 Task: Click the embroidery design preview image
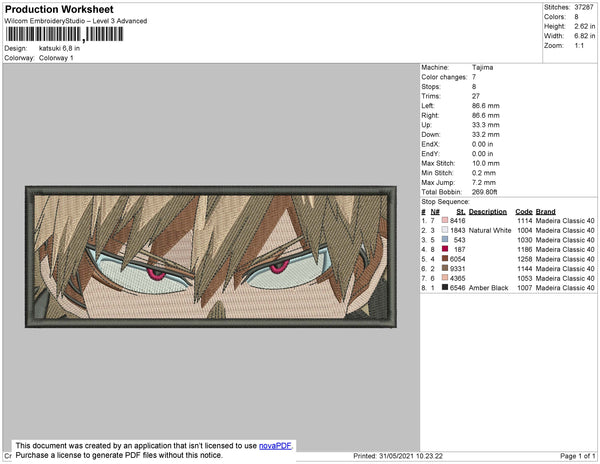tap(211, 257)
